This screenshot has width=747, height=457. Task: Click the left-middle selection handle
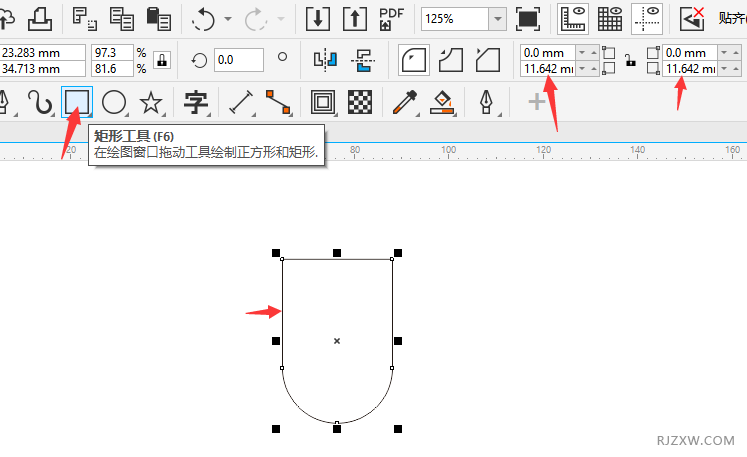(276, 341)
